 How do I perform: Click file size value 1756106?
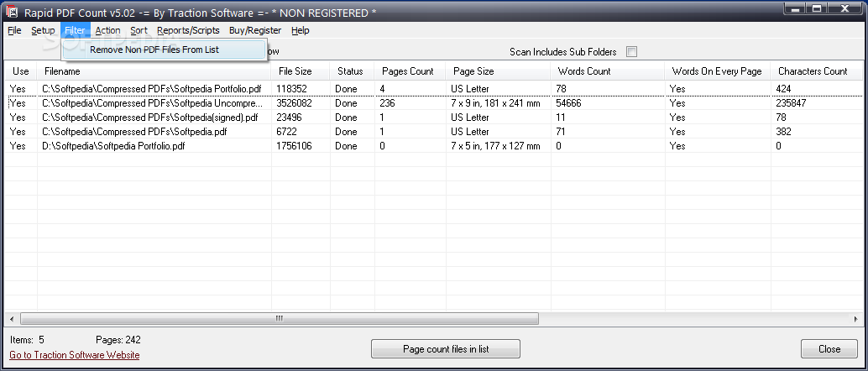(x=294, y=146)
